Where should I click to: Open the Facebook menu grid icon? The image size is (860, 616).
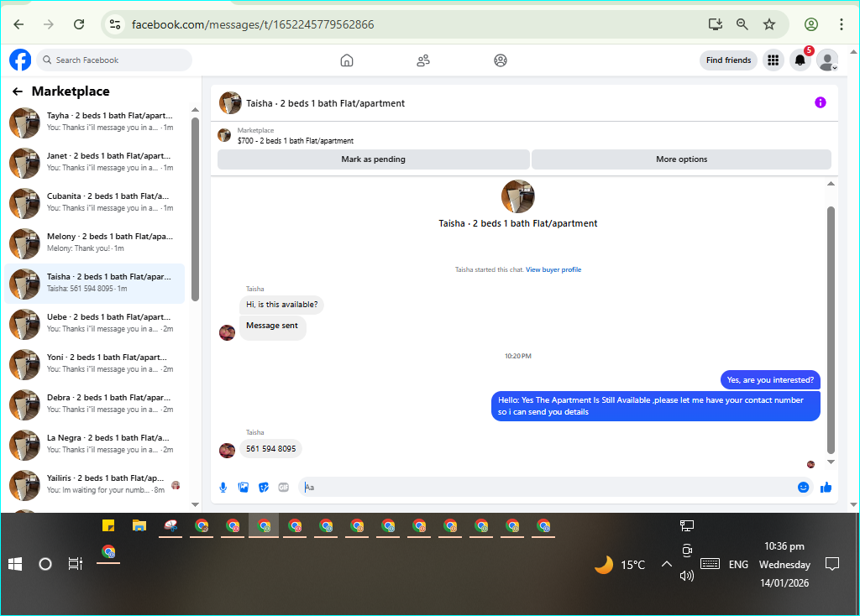(x=773, y=60)
